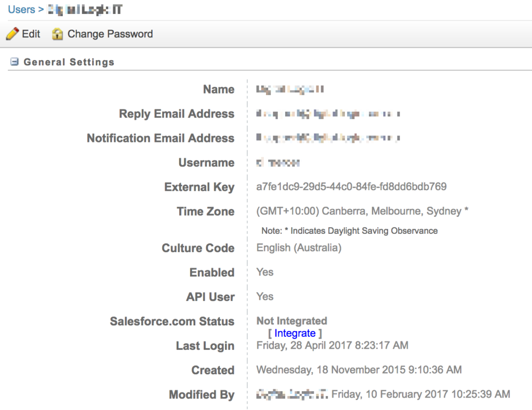Click the Salesforce.com Status field label
The height and width of the screenshot is (410, 532).
tap(172, 321)
